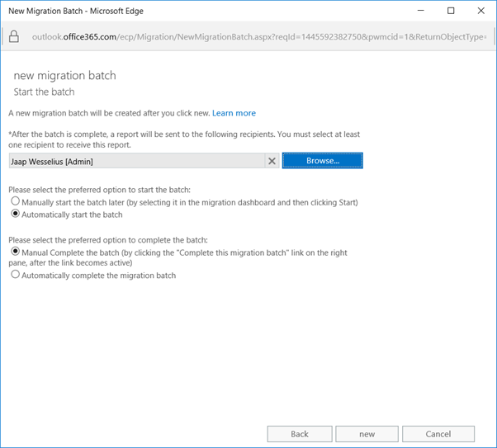Minimize the New Migration Batch window
Viewport: 497px width, 448px height.
(414, 11)
